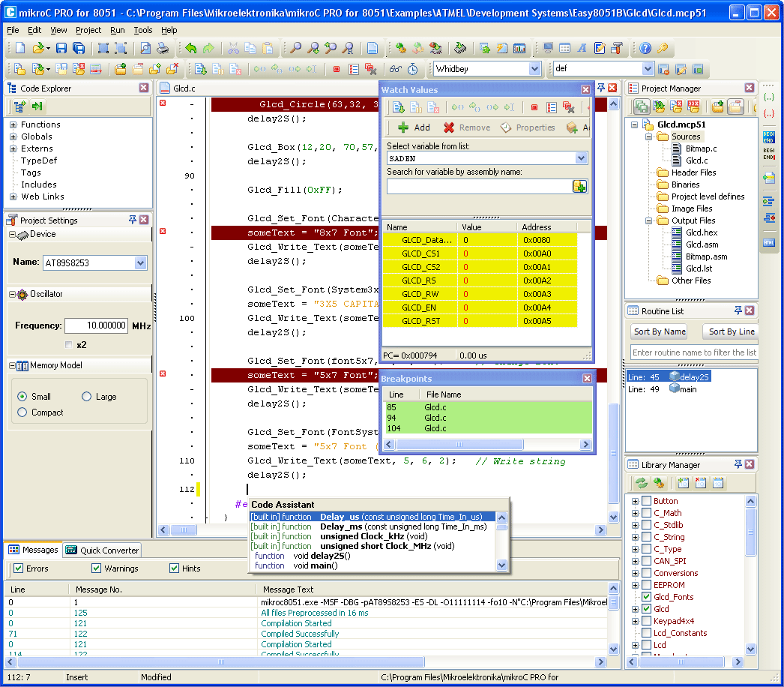Expand the Functions node in Code Explorer
Viewport: 784px width, 687px height.
[13, 124]
